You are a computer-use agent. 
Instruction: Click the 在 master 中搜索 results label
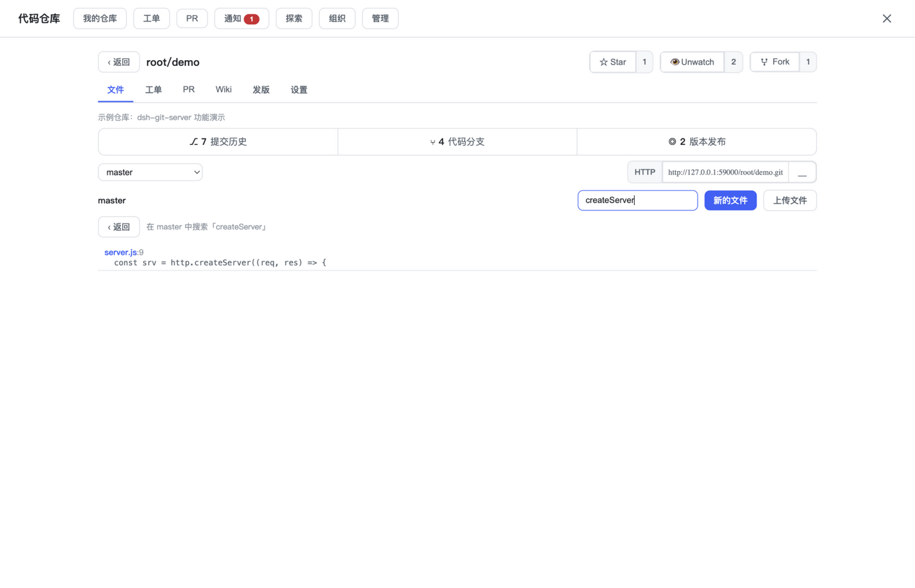[x=207, y=227]
